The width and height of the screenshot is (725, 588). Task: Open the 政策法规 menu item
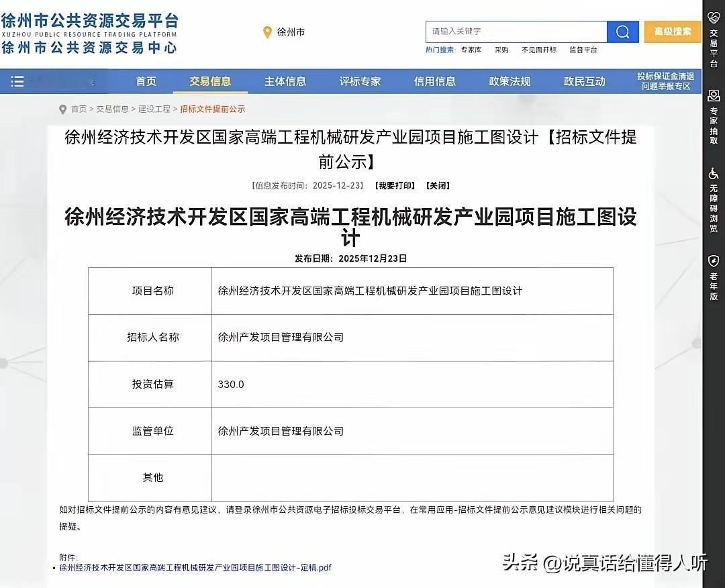[509, 81]
